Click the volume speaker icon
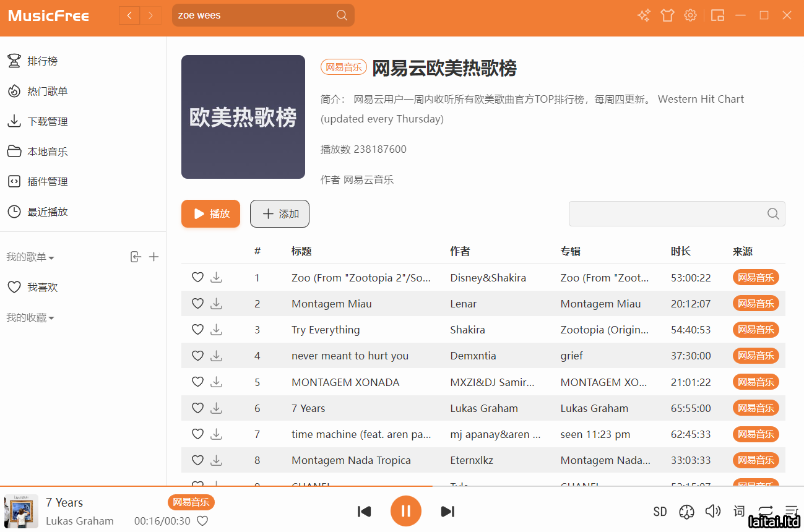Image resolution: width=804 pixels, height=532 pixels. point(713,511)
